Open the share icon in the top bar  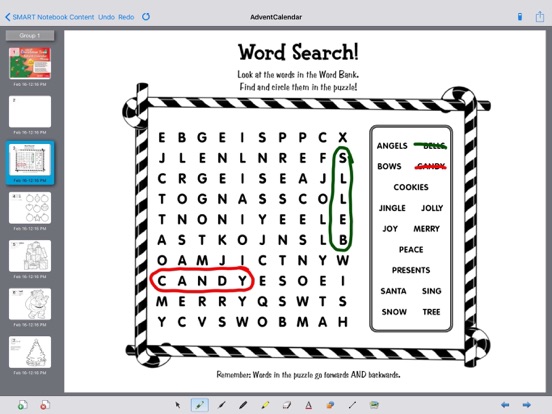[x=540, y=17]
